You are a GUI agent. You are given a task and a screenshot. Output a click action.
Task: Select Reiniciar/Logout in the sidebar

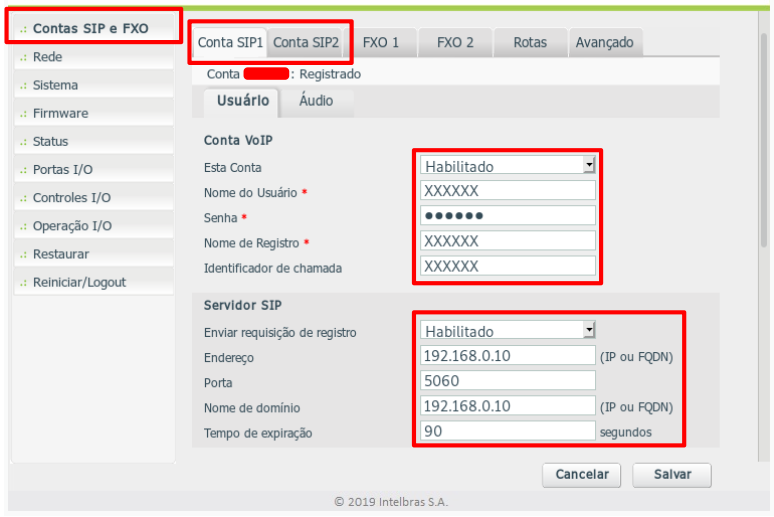(x=79, y=282)
